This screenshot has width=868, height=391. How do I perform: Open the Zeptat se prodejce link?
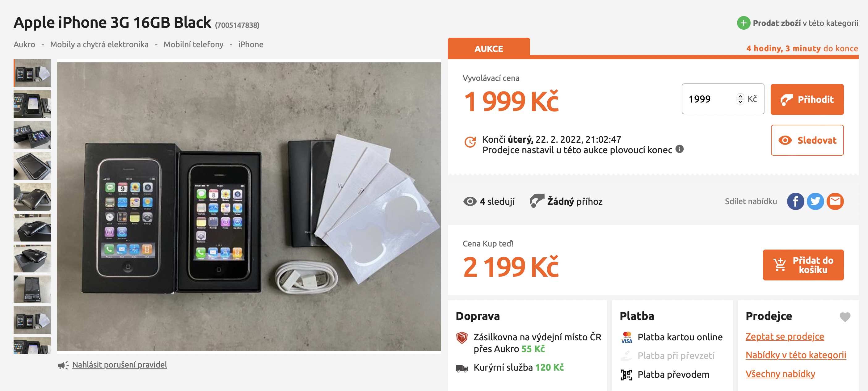[784, 336]
